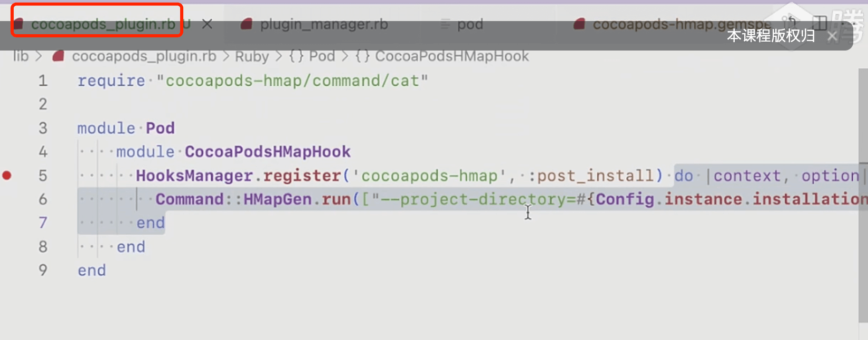Switch to cocoapods-hmap.gemspec tab

(680, 24)
